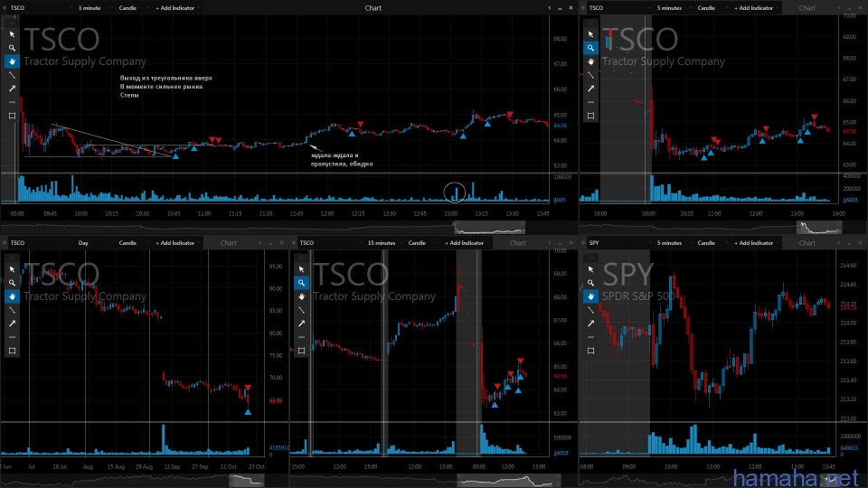Click circle drawing on 1 minute volume bars
The image size is (868, 488).
(455, 192)
